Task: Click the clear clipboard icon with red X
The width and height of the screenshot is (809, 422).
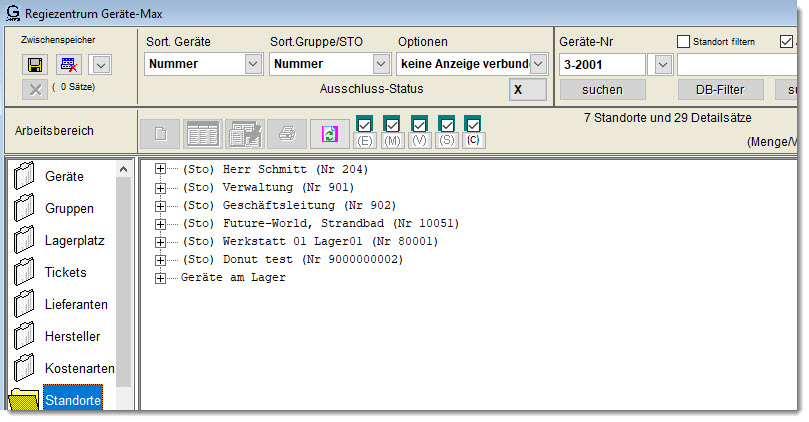Action: click(67, 65)
